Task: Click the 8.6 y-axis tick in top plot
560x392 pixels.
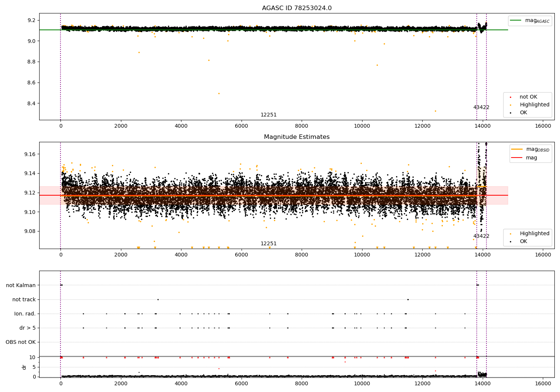Action: pos(32,83)
